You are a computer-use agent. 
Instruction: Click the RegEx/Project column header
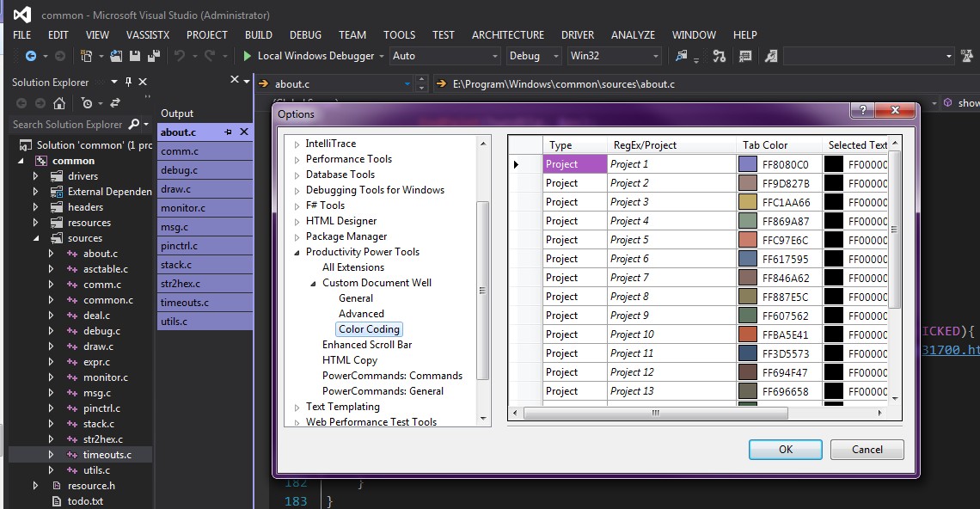(x=671, y=145)
